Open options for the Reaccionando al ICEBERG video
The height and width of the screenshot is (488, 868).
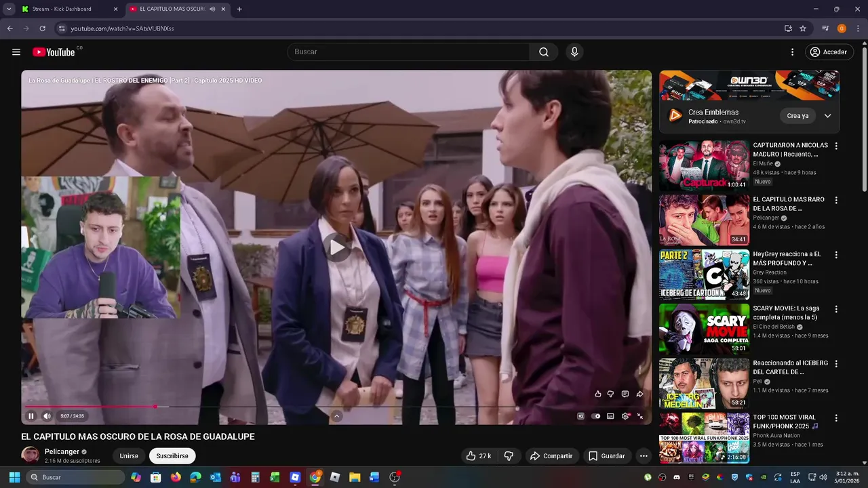click(836, 364)
